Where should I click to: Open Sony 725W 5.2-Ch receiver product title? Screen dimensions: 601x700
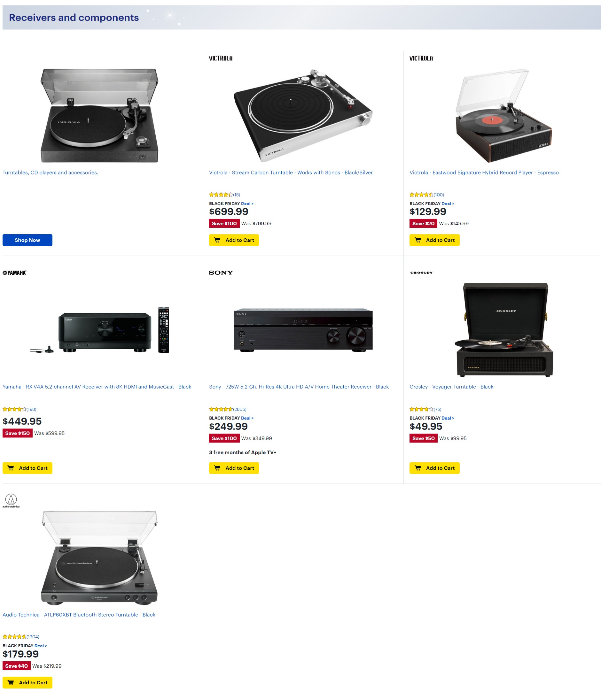(299, 387)
